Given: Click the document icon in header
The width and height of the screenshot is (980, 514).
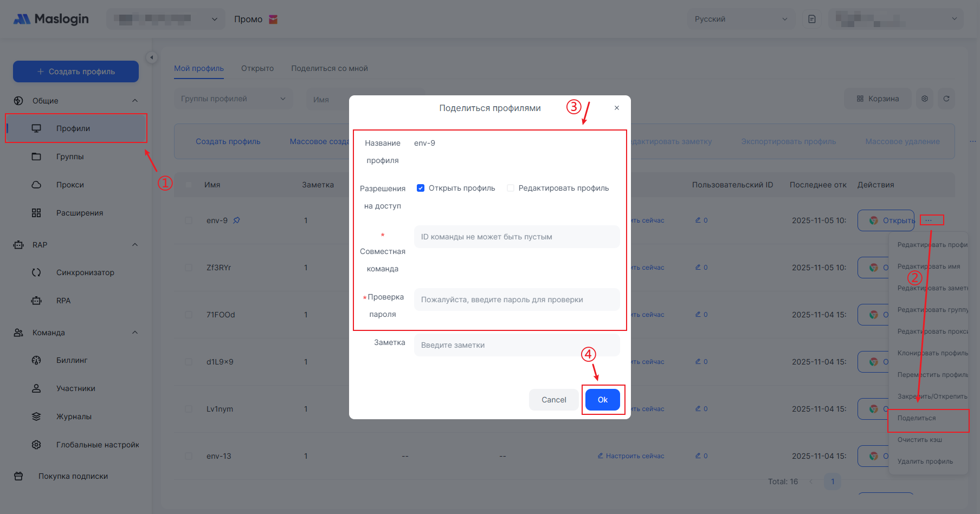Looking at the screenshot, I should click(x=812, y=19).
